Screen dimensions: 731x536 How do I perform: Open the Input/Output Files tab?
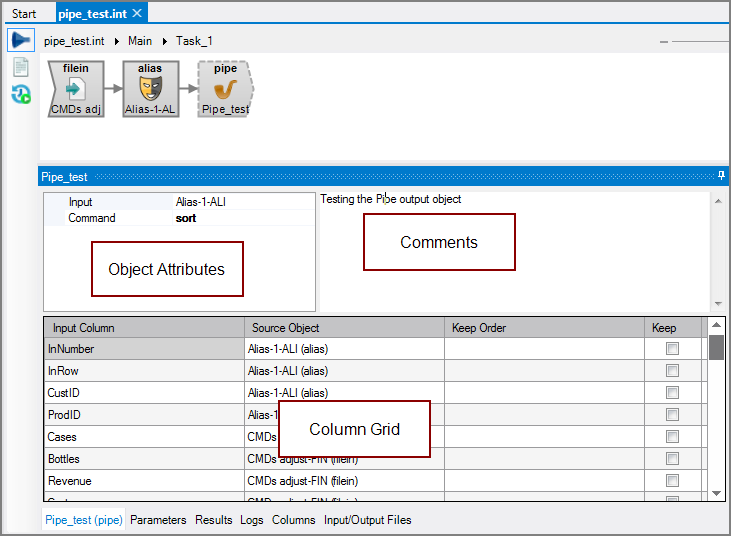pos(366,520)
